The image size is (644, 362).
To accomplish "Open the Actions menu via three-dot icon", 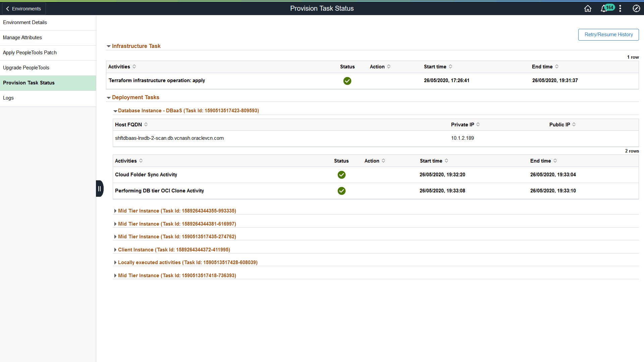I will coord(620,8).
